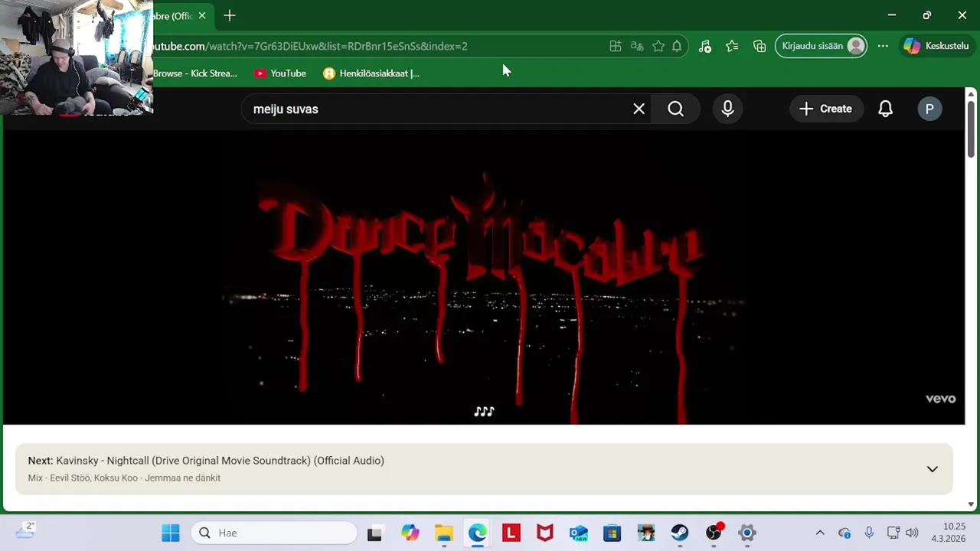Click the taskbar Hae search box
The width and height of the screenshot is (980, 551).
(x=274, y=533)
